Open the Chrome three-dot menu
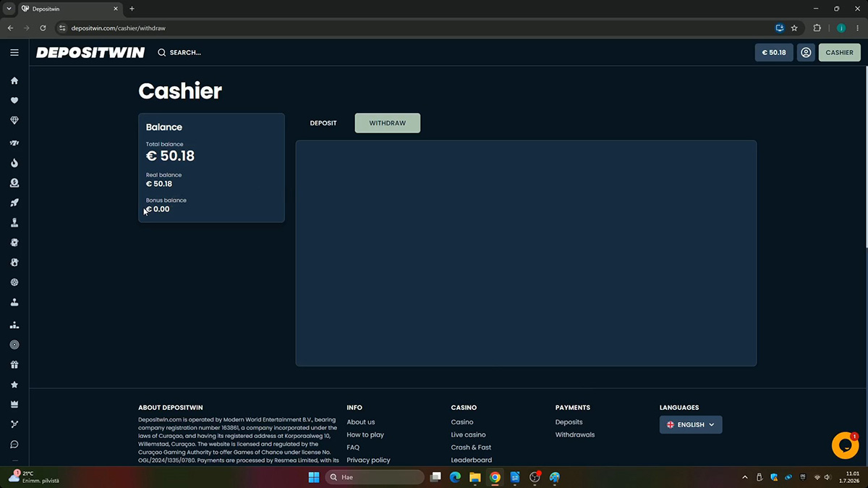 (x=857, y=28)
